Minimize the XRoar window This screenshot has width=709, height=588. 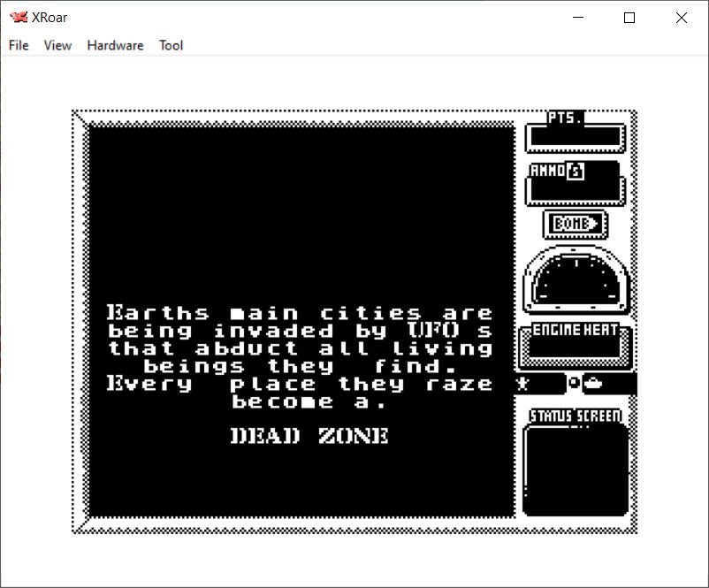coord(579,18)
